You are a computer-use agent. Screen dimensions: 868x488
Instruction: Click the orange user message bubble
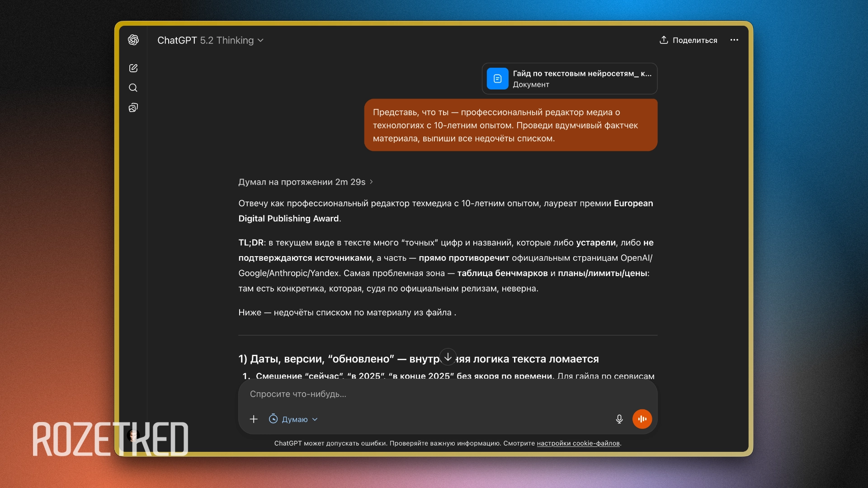(x=510, y=125)
